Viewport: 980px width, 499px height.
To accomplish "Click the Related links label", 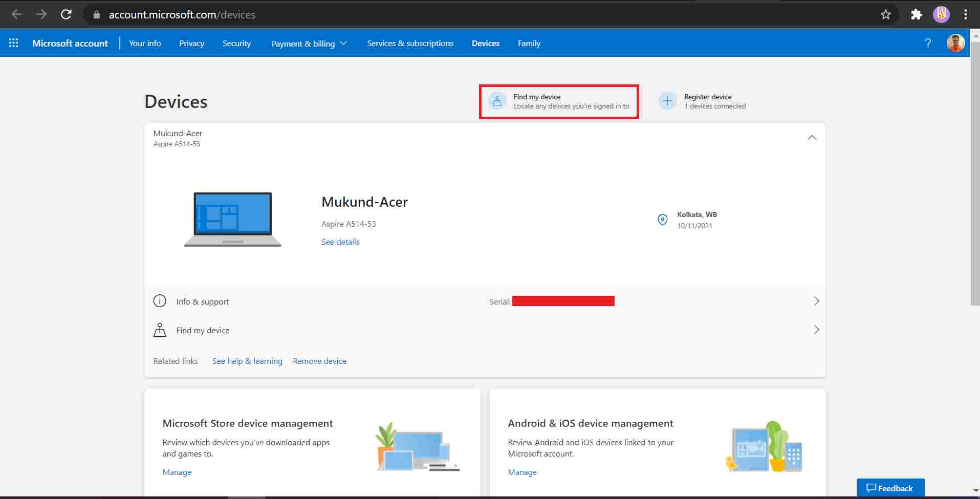I will point(176,361).
